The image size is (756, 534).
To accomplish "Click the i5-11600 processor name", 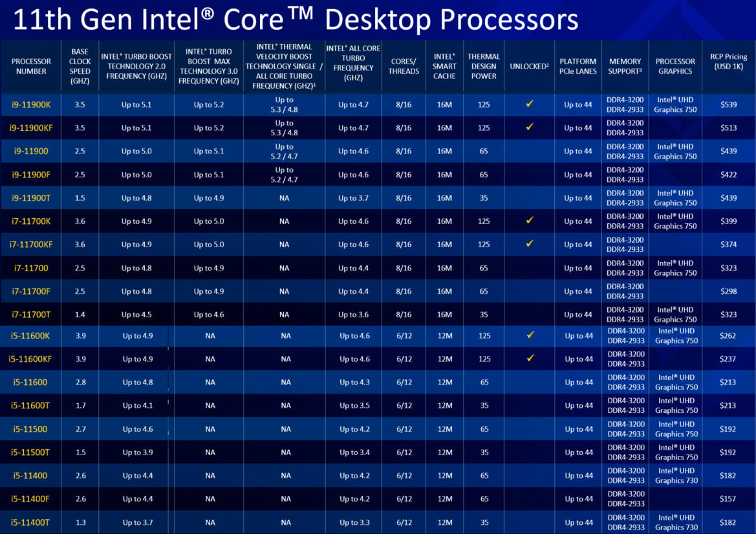I will pyautogui.click(x=30, y=382).
